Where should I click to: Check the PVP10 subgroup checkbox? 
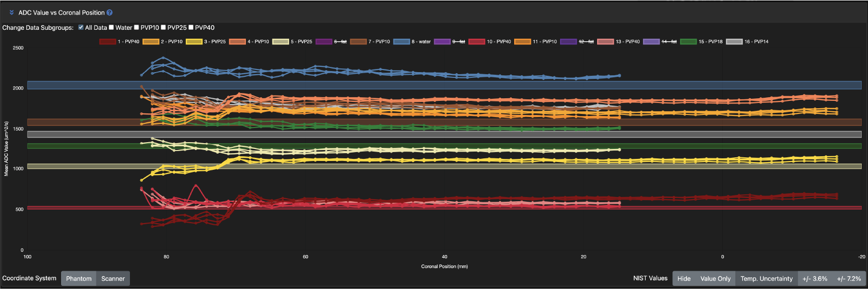coord(137,28)
